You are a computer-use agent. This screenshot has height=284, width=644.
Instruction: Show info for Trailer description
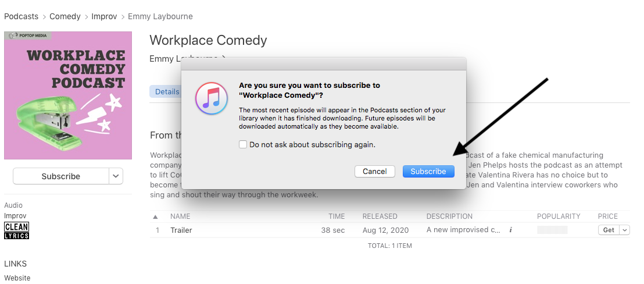510,230
